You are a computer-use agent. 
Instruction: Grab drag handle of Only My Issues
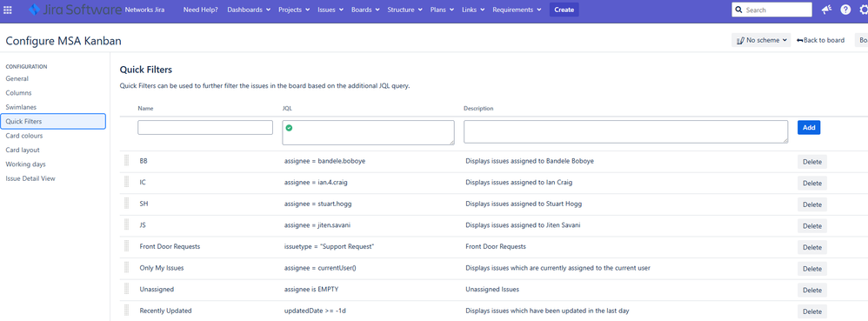(126, 267)
